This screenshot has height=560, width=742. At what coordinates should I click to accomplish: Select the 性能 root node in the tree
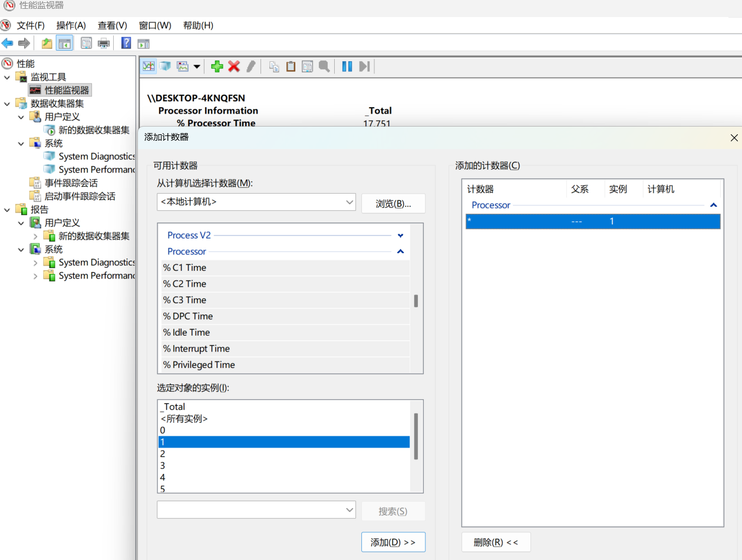[x=25, y=64]
